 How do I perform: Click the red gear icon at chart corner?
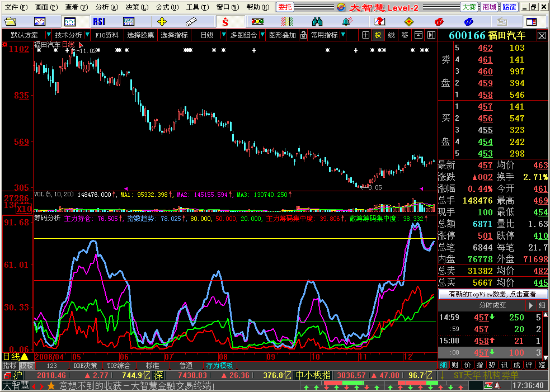pos(5,45)
